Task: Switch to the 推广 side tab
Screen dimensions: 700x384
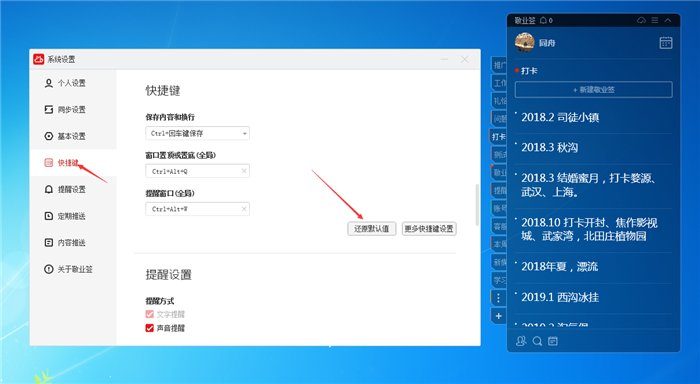Action: (x=499, y=65)
